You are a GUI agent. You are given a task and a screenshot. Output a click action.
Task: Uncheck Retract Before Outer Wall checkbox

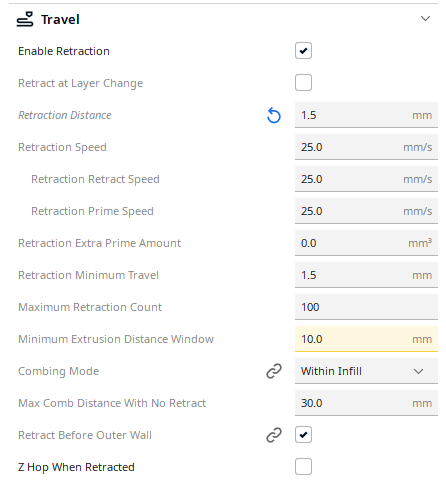pyautogui.click(x=303, y=435)
